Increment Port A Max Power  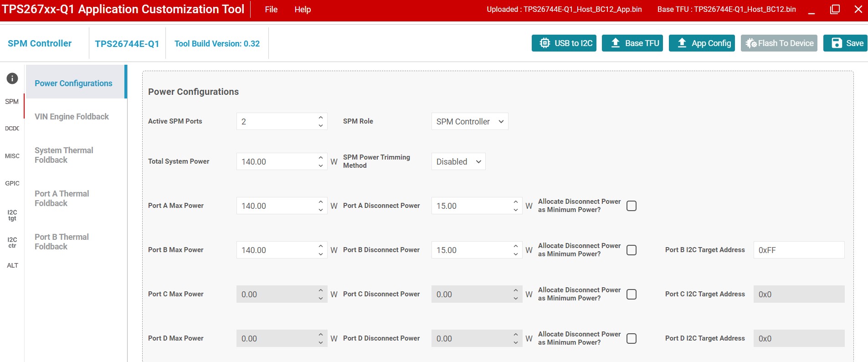point(321,202)
